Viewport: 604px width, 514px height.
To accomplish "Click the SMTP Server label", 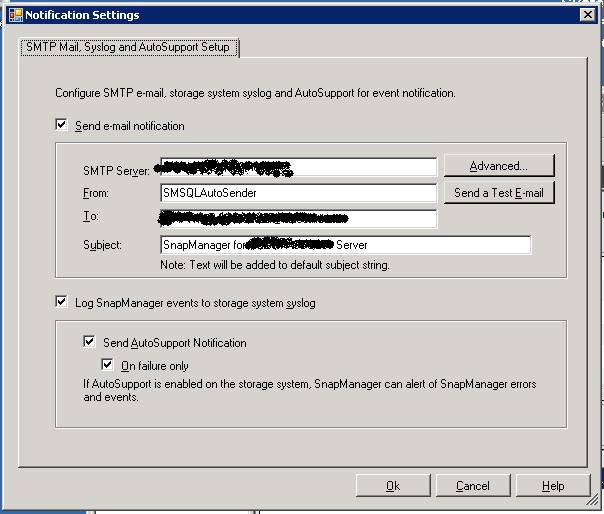I will (x=119, y=171).
